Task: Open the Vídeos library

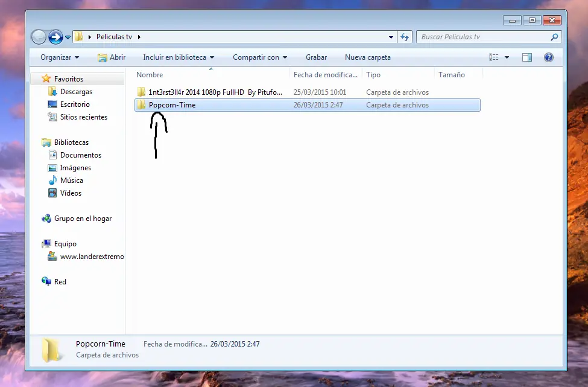Action: (71, 193)
